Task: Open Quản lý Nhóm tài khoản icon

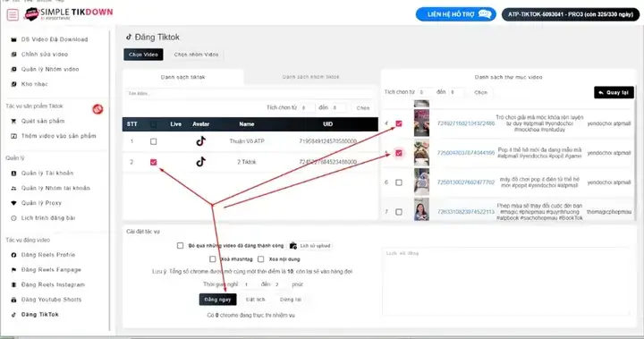Action: coord(13,188)
